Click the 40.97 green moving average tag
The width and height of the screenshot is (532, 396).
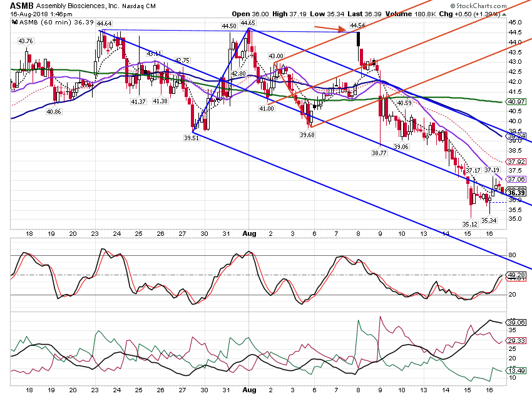[516, 101]
